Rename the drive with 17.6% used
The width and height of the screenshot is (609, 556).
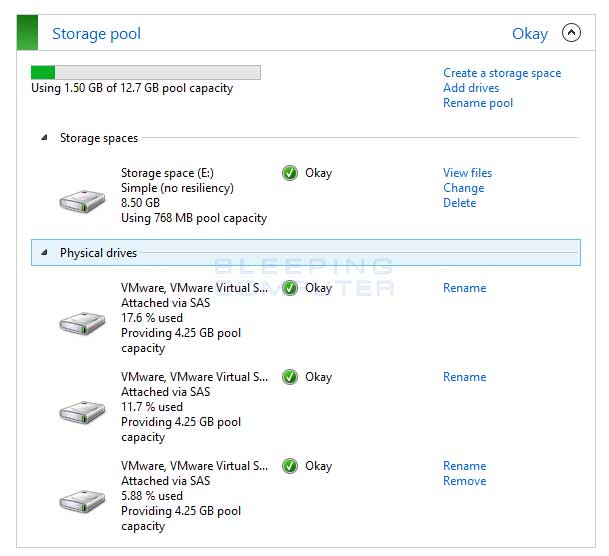coord(464,288)
